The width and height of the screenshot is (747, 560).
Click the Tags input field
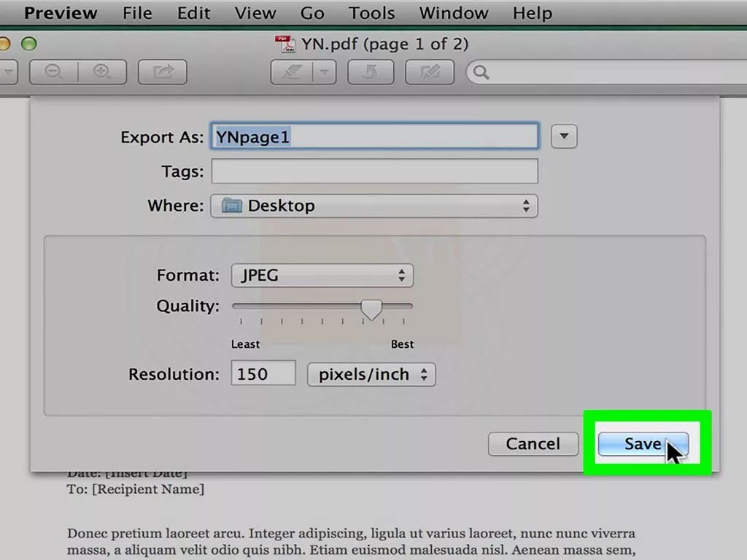(x=375, y=171)
